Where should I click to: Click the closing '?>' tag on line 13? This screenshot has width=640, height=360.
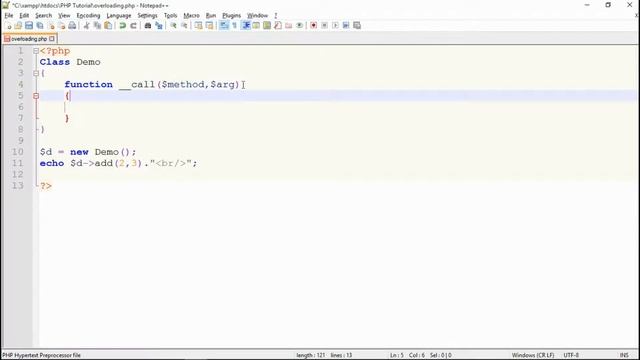tap(46, 186)
